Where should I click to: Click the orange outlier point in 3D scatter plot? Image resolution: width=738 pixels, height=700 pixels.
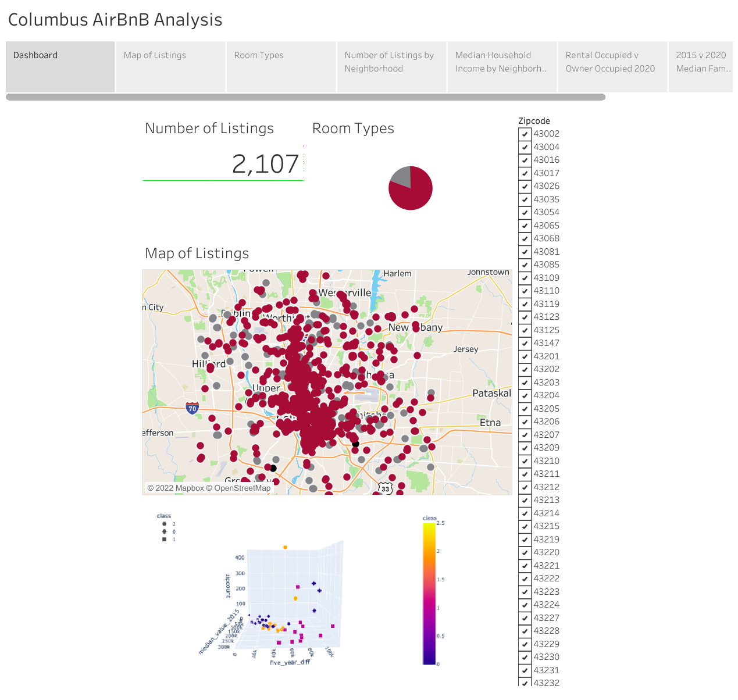(x=284, y=547)
